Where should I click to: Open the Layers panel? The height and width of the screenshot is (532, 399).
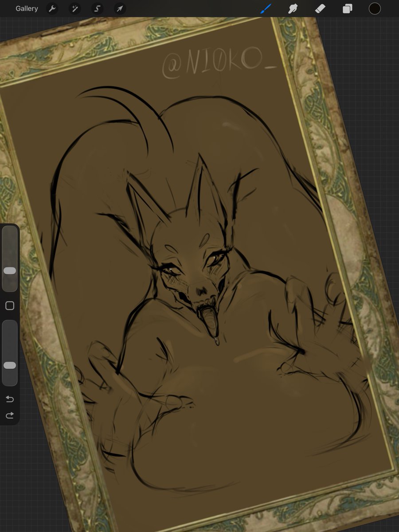[348, 8]
